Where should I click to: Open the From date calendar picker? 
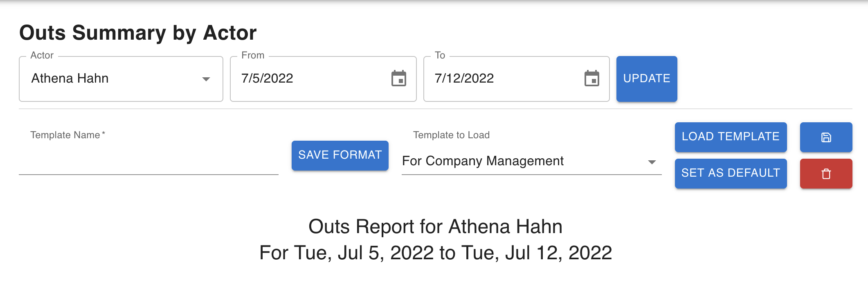click(x=399, y=79)
